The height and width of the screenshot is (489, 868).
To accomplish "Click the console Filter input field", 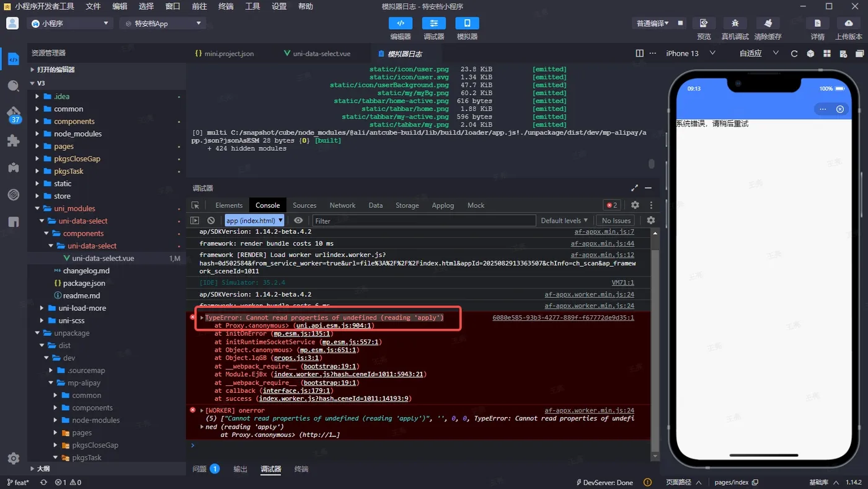I will [423, 220].
